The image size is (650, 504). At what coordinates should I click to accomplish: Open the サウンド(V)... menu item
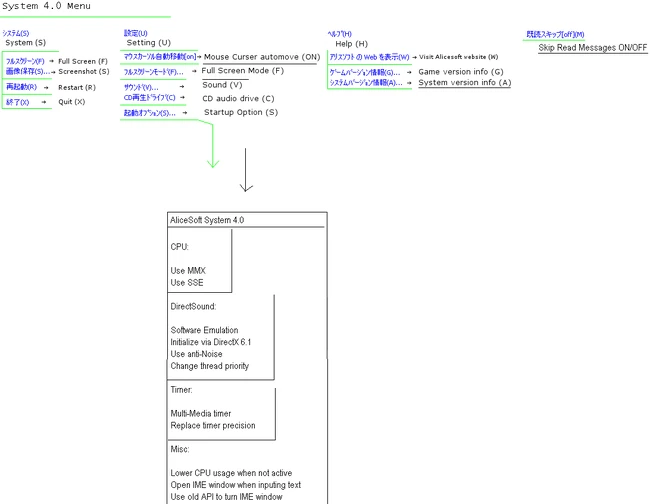point(141,87)
